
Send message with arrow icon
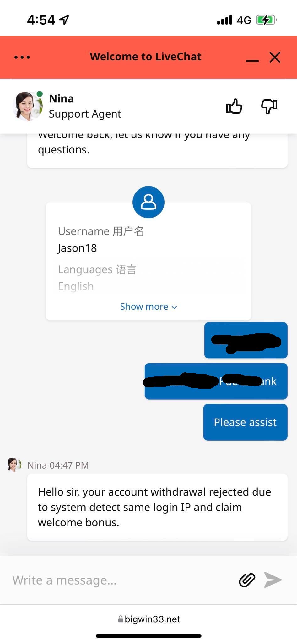coord(273,580)
